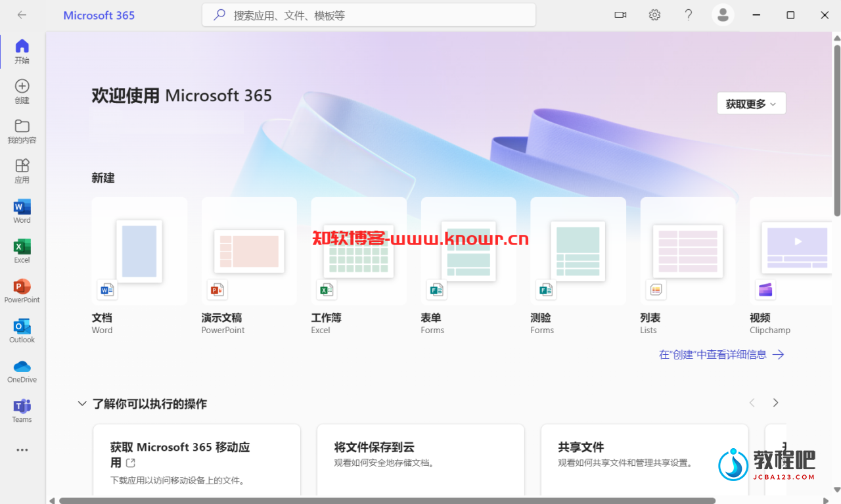Click the search box field
The width and height of the screenshot is (841, 504).
369,15
